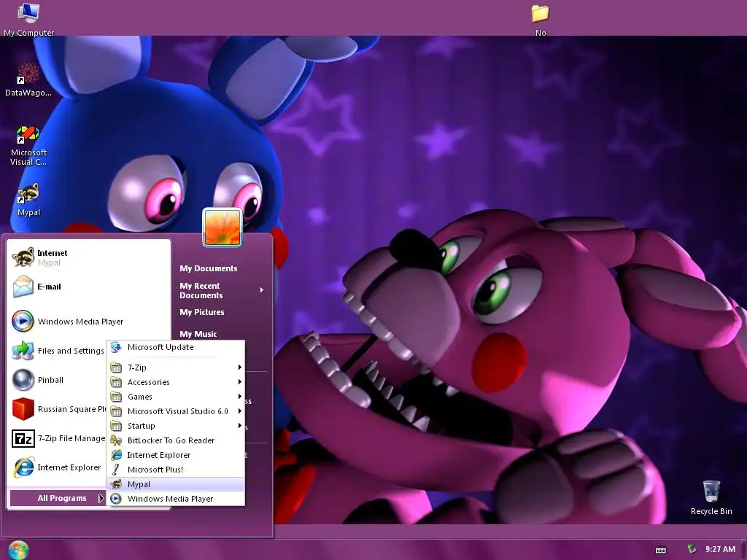Expand the Games program folder
The height and width of the screenshot is (560, 747).
point(175,397)
